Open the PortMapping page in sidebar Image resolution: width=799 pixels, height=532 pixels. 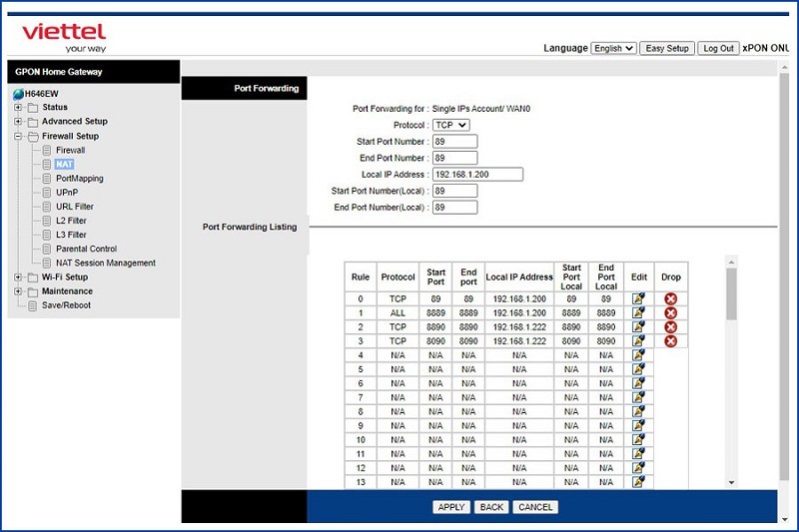(x=79, y=179)
